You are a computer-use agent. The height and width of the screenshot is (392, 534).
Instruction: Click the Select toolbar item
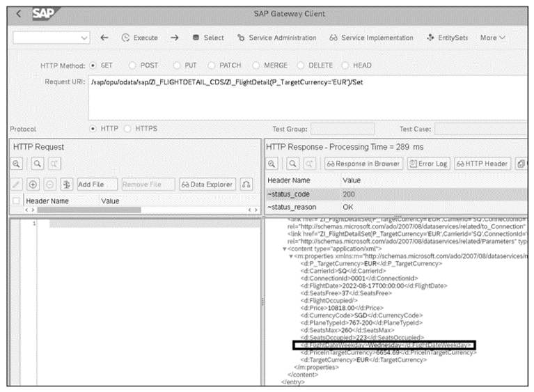click(x=207, y=38)
